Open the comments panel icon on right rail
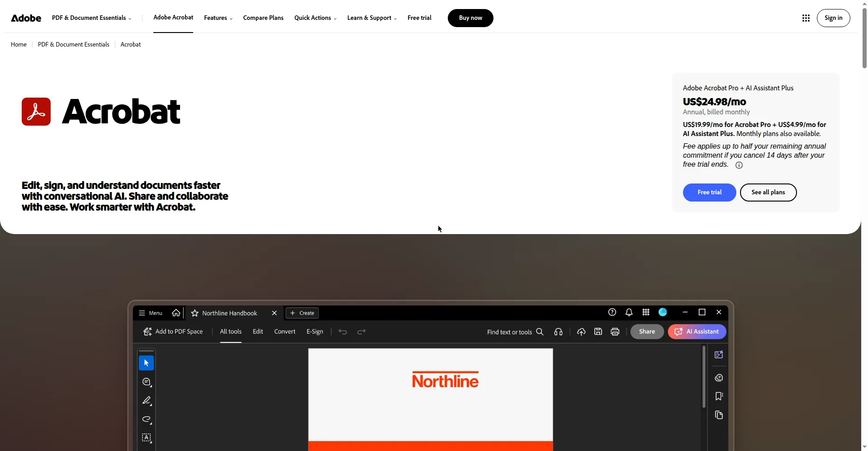 [x=719, y=377]
